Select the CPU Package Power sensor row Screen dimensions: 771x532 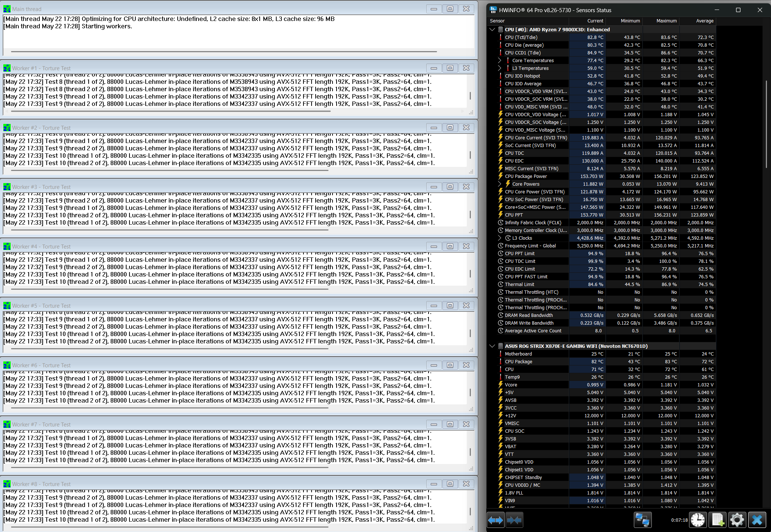click(x=526, y=176)
